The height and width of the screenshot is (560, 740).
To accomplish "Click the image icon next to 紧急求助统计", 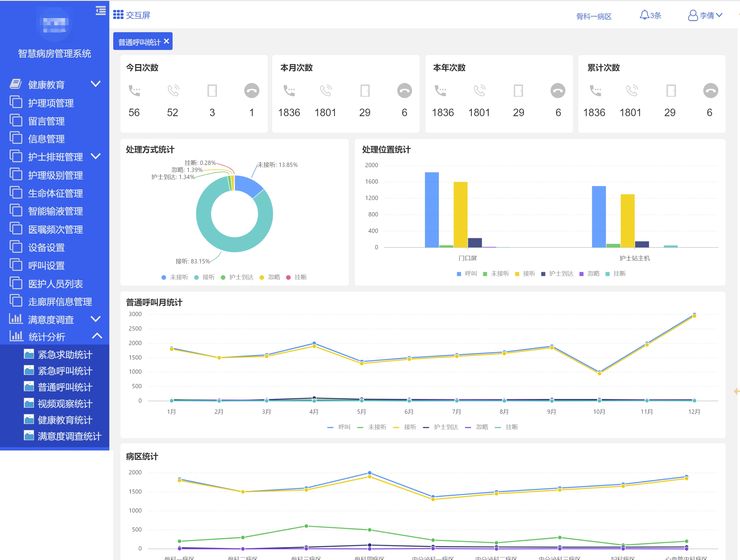I will pos(29,354).
